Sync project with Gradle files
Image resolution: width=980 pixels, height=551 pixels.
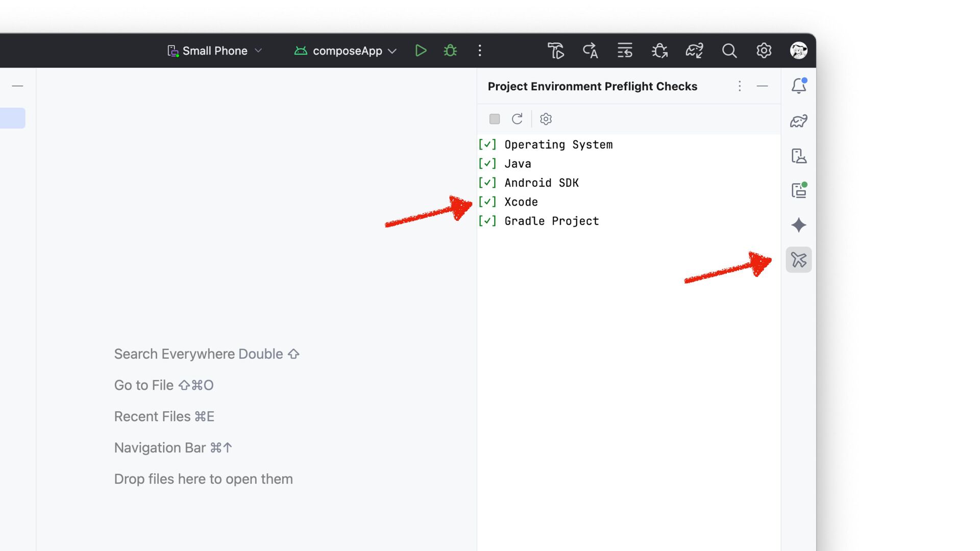pyautogui.click(x=694, y=51)
